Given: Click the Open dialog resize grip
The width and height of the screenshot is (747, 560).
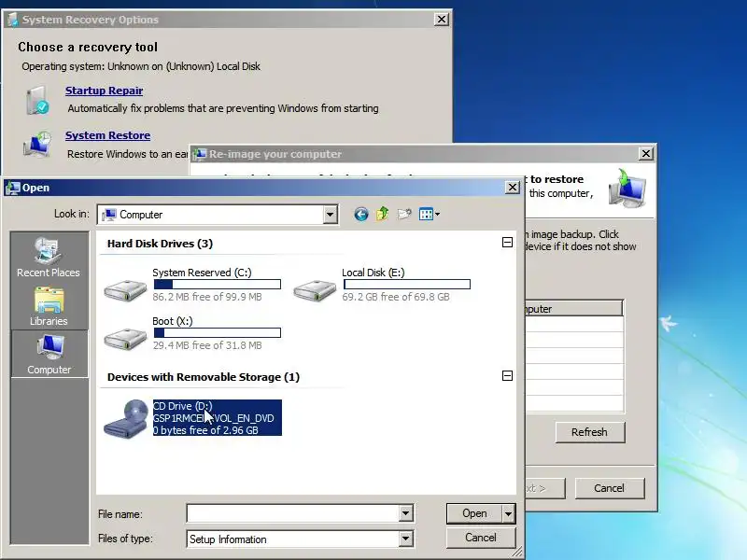Looking at the screenshot, I should (517, 552).
